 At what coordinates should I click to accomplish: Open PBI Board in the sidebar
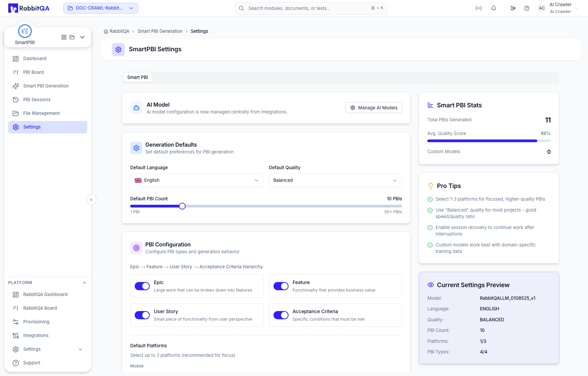click(48, 72)
